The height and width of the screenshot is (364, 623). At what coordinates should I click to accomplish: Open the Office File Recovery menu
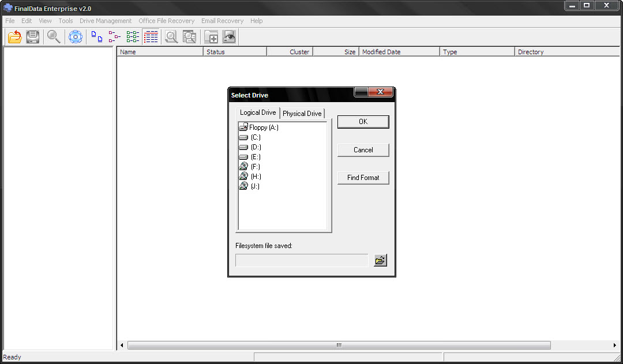pos(167,21)
